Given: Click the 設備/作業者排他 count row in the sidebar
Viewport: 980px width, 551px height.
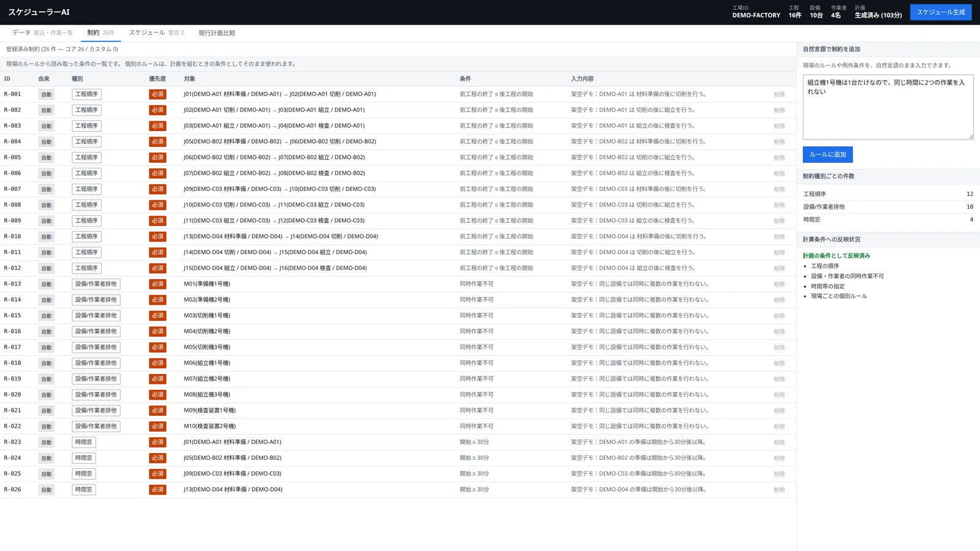Looking at the screenshot, I should [888, 207].
